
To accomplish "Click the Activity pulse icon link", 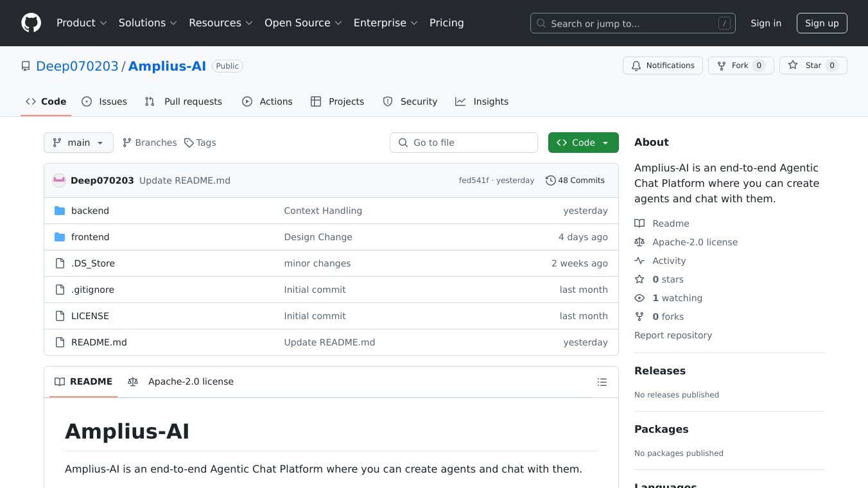I will (x=639, y=261).
